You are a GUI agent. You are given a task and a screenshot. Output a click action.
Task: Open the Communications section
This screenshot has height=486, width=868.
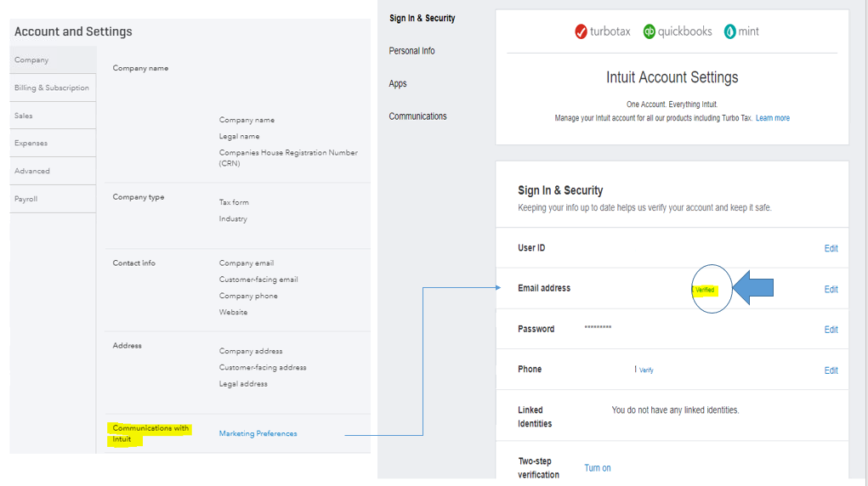pyautogui.click(x=417, y=116)
